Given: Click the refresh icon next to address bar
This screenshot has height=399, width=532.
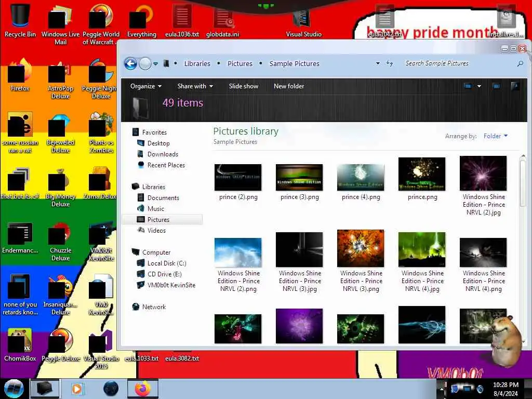Looking at the screenshot, I should pyautogui.click(x=390, y=63).
